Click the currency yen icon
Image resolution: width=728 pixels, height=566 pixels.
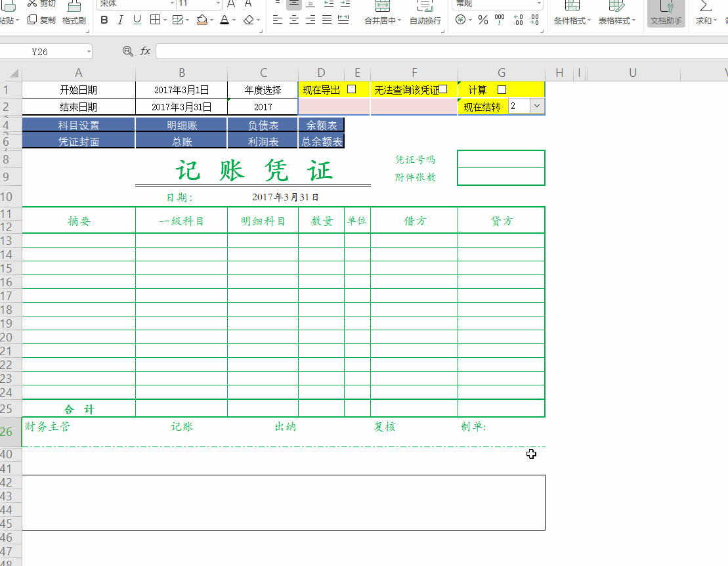click(460, 20)
